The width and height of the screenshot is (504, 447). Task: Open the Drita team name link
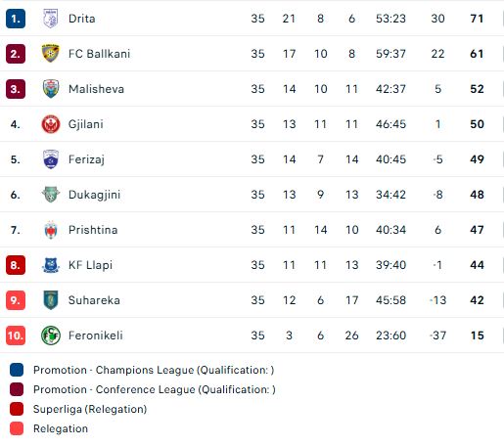(82, 19)
